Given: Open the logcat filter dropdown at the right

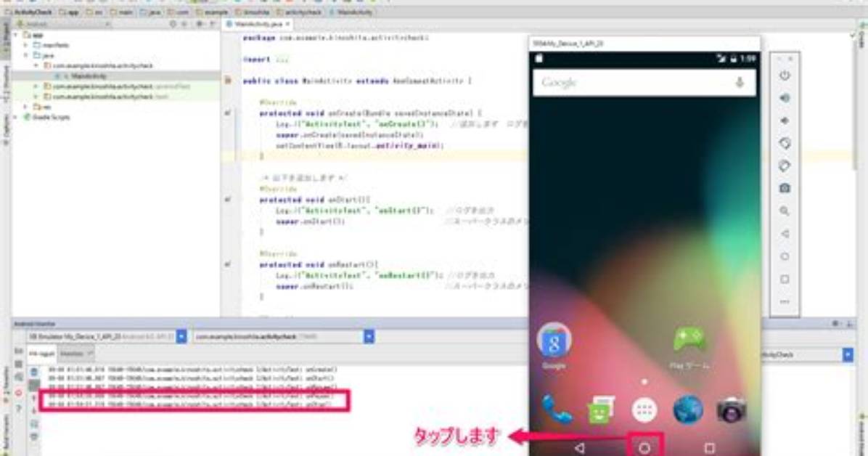Looking at the screenshot, I should pos(848,354).
